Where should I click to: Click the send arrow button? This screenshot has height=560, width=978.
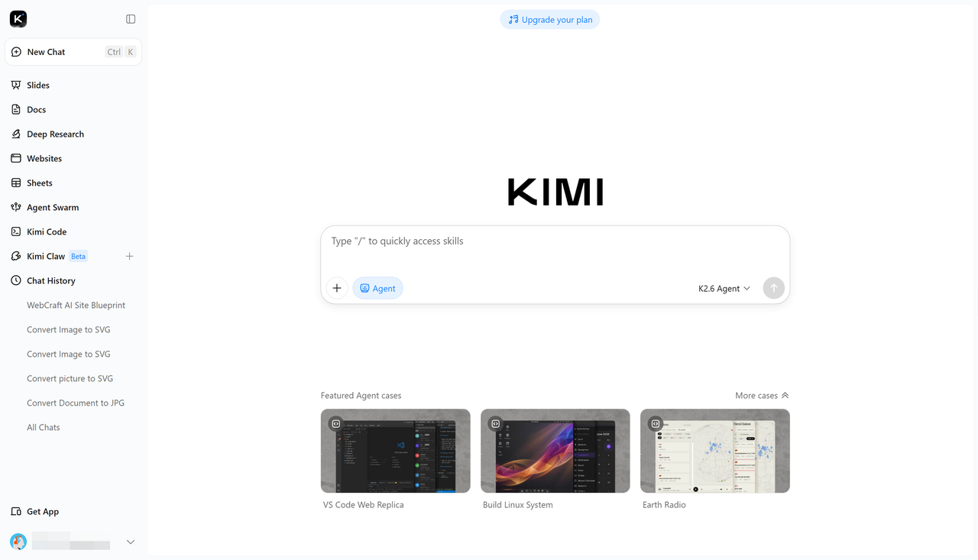[x=773, y=288]
